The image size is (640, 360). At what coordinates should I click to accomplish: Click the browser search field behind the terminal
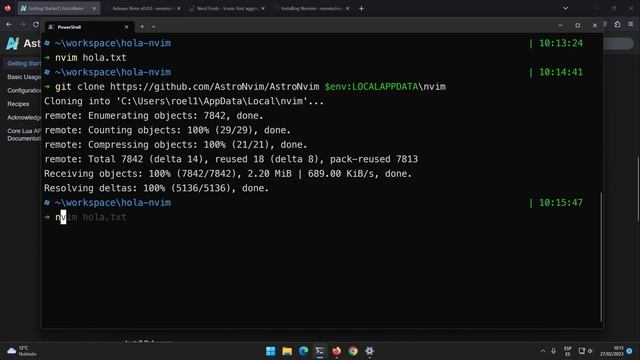point(619,44)
